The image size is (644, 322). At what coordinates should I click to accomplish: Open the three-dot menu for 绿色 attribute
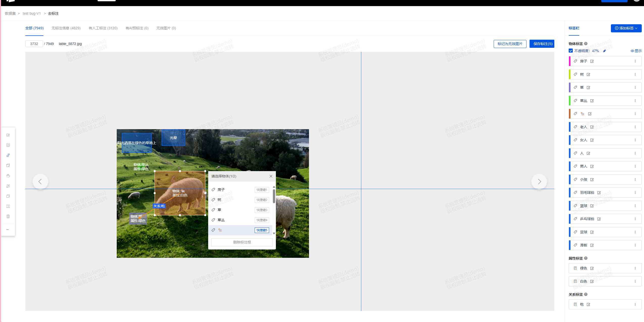635,268
